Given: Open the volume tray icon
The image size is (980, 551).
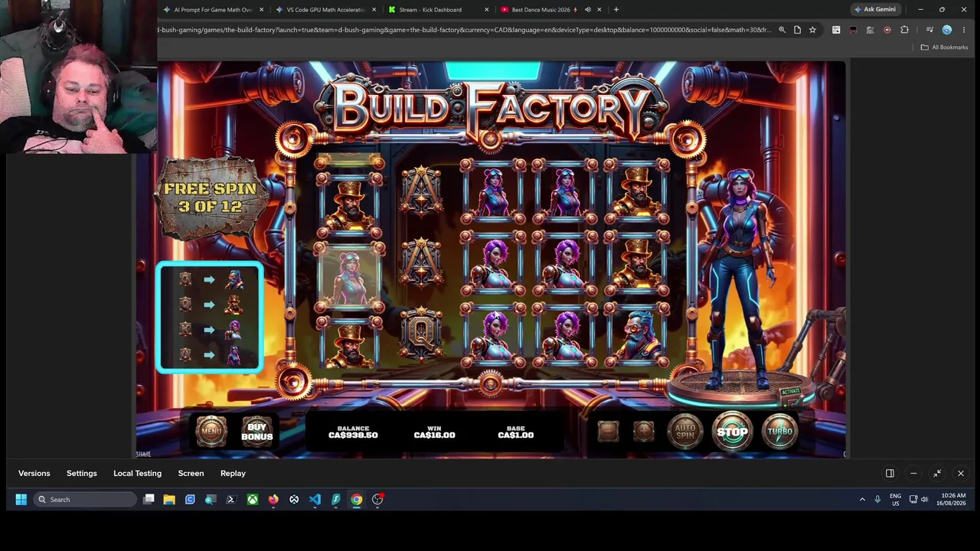Looking at the screenshot, I should tap(924, 500).
